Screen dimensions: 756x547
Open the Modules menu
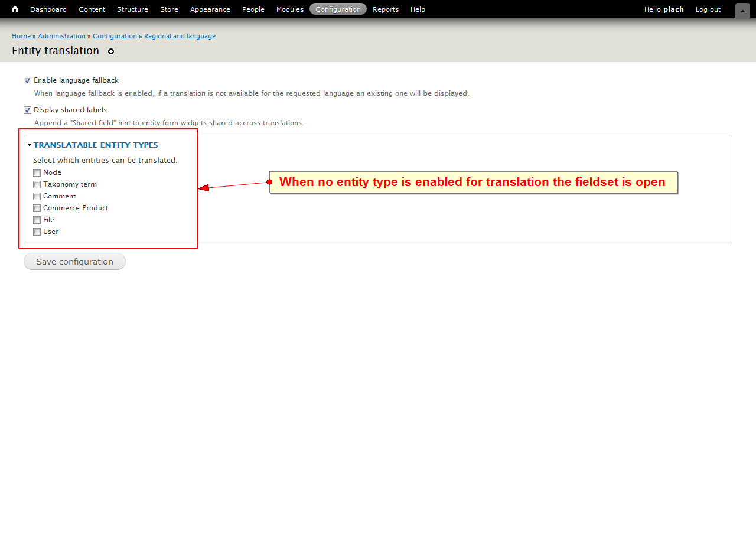290,9
